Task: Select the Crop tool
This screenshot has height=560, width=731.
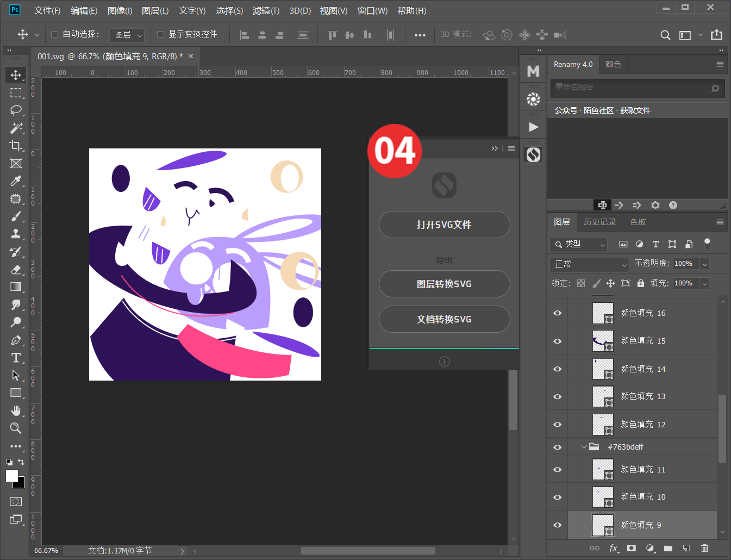Action: pyautogui.click(x=16, y=146)
